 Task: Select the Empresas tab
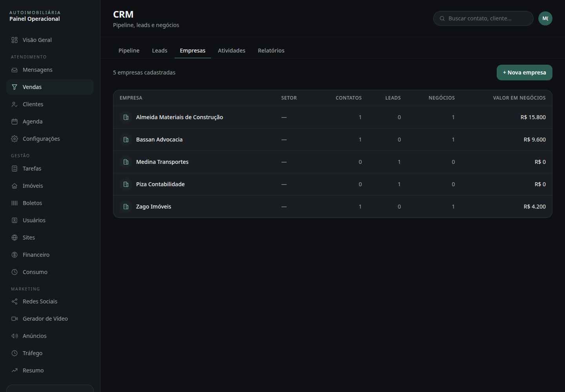193,51
